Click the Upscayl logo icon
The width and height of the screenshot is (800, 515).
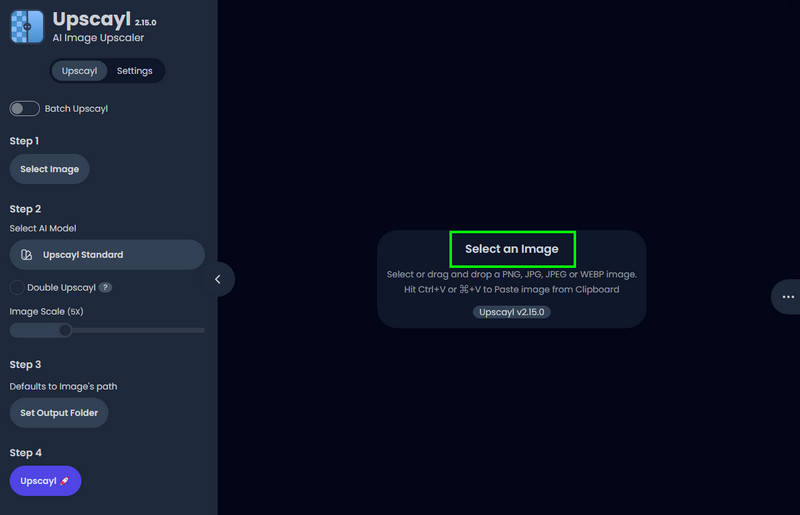[x=27, y=27]
